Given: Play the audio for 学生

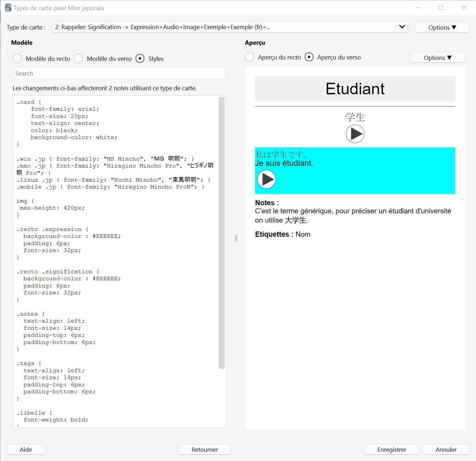Looking at the screenshot, I should [x=355, y=134].
